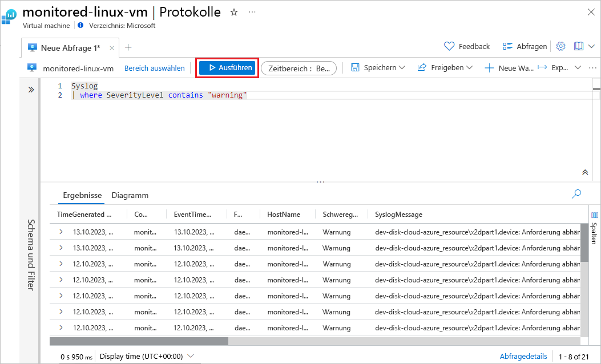
Task: Open the Freigeben dropdown
Action: click(x=445, y=68)
